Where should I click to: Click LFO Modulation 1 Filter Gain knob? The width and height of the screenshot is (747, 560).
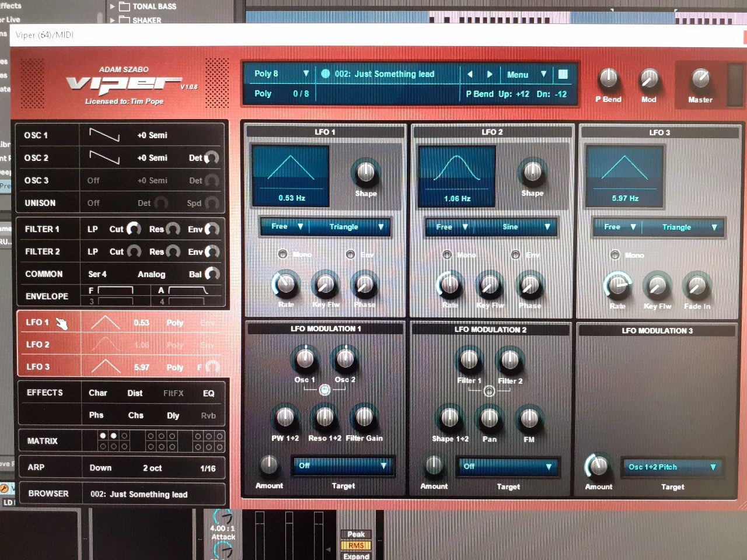(364, 416)
